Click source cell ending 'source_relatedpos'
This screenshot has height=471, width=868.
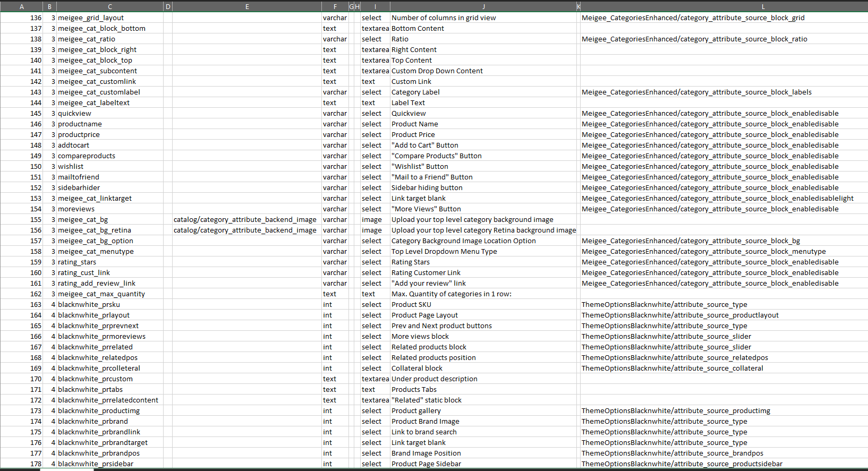coord(724,357)
